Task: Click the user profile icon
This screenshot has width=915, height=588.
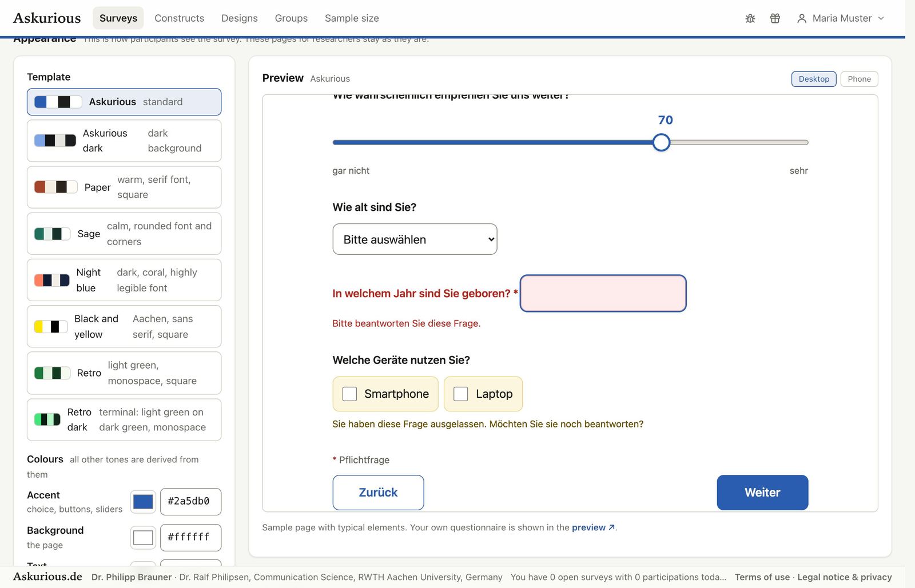Action: coord(802,18)
